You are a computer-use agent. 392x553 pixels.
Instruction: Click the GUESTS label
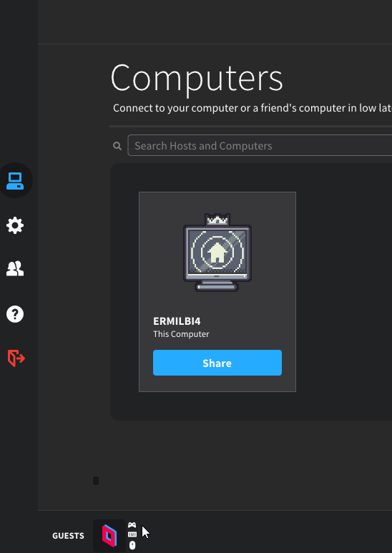69,536
